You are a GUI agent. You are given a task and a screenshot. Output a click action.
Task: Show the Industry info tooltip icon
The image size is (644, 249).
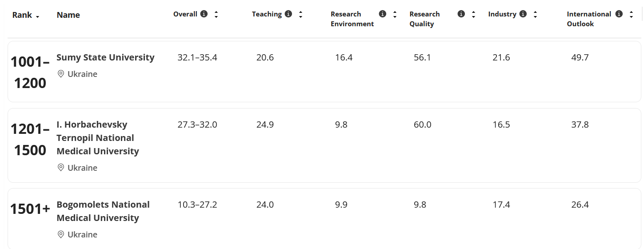click(523, 14)
